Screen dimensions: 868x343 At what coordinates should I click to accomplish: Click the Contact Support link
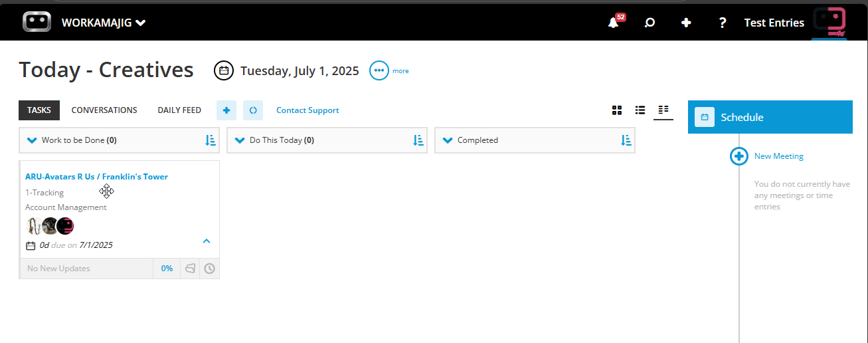pyautogui.click(x=307, y=110)
